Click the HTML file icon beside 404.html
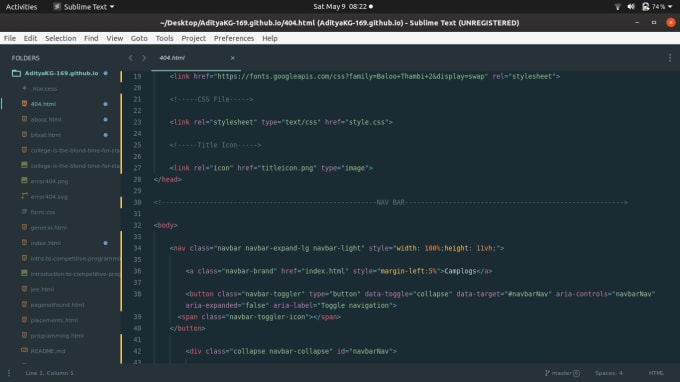Viewport: 680px width, 382px height. tap(24, 104)
